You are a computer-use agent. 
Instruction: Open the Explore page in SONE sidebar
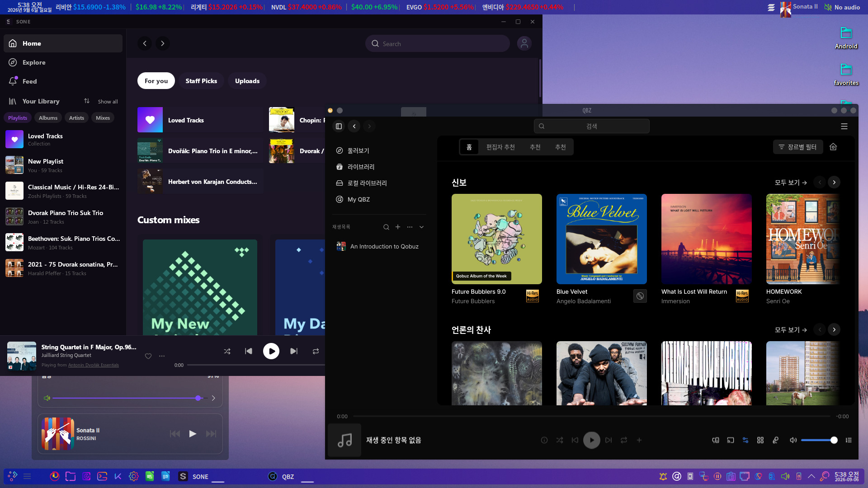(63, 62)
